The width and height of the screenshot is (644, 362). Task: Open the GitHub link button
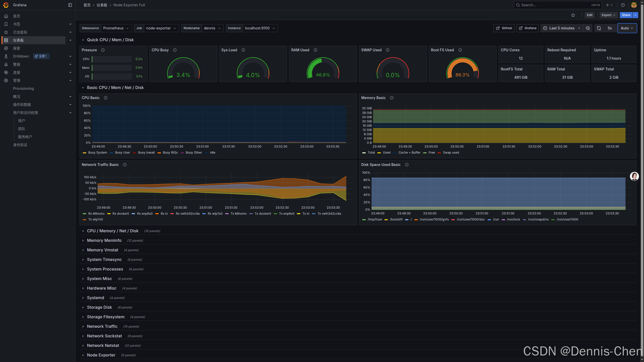504,28
